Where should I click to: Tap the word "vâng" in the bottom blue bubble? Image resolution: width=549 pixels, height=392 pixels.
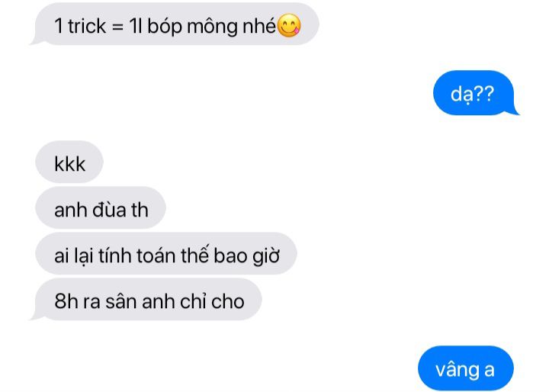pyautogui.click(x=457, y=370)
